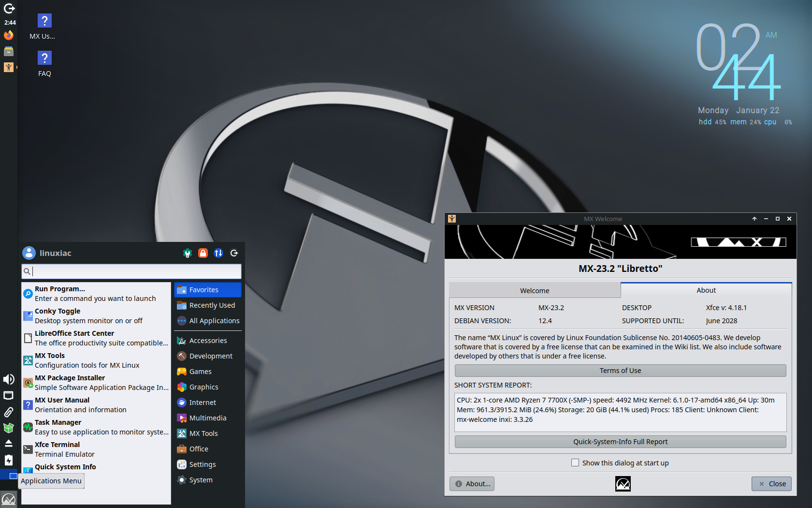Enable Show this dialog at start up
812x508 pixels.
click(x=575, y=463)
